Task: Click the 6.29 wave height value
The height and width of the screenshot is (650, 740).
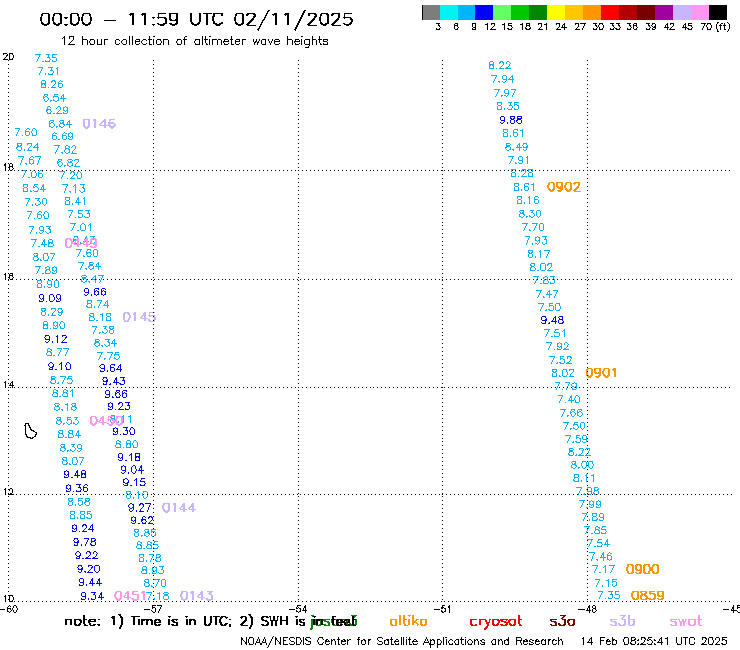Action: (57, 110)
